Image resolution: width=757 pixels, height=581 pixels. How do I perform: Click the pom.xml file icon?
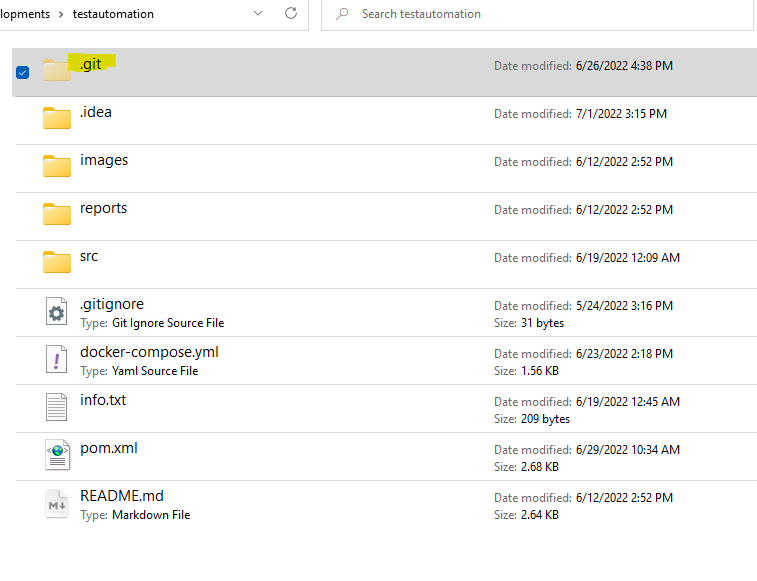57,456
